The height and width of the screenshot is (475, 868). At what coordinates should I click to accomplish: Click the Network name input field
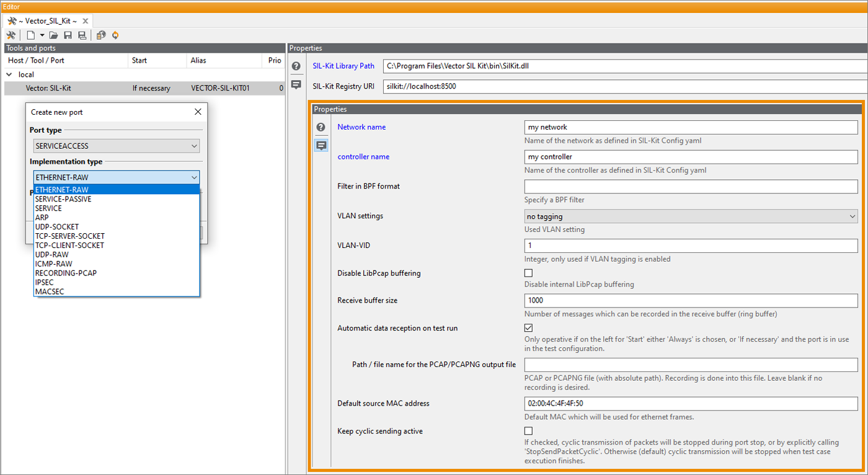pyautogui.click(x=691, y=127)
